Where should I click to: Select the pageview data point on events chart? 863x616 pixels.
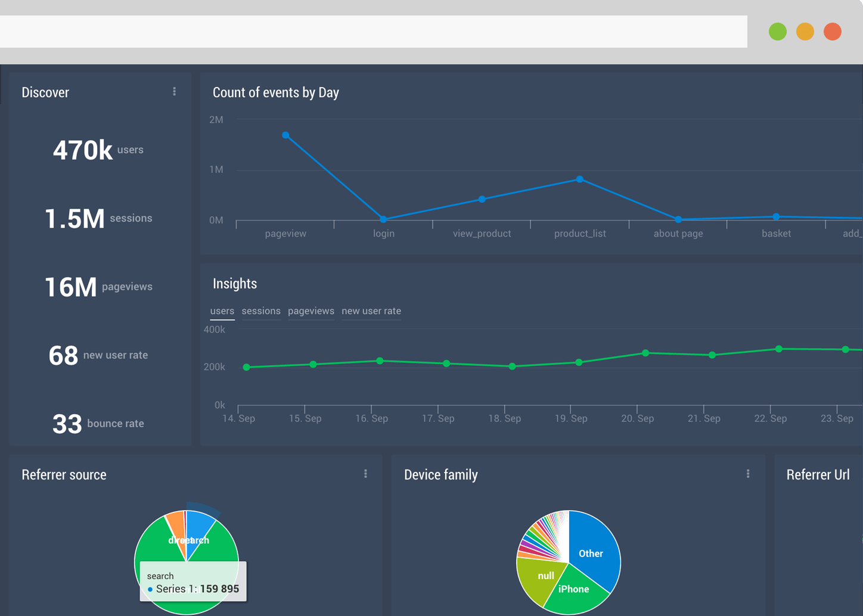pos(286,135)
